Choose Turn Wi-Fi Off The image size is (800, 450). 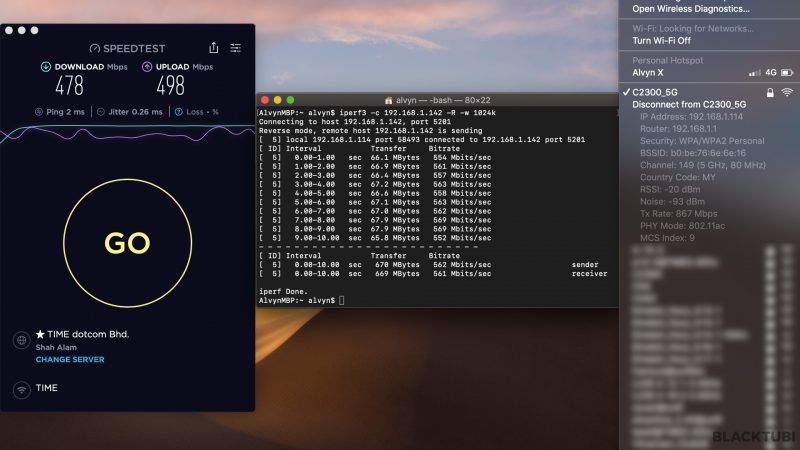point(661,40)
